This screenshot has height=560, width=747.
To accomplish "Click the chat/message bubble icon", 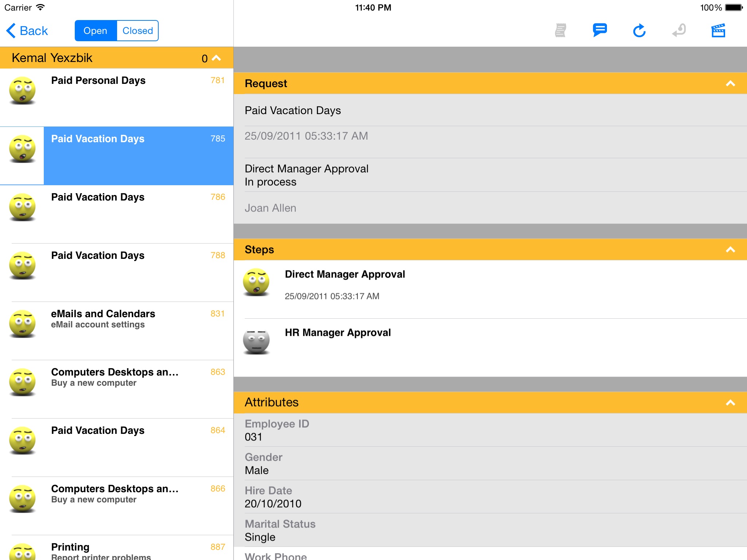I will 600,31.
